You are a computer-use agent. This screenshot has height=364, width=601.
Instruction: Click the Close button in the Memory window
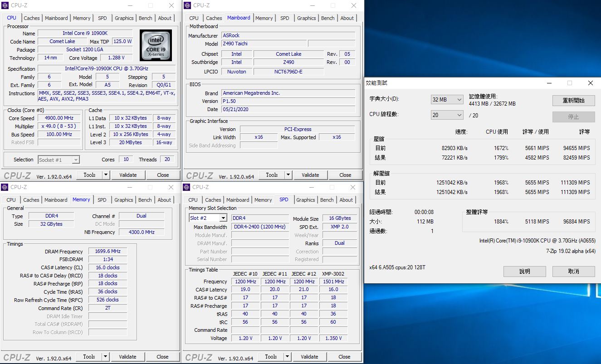pos(163,357)
